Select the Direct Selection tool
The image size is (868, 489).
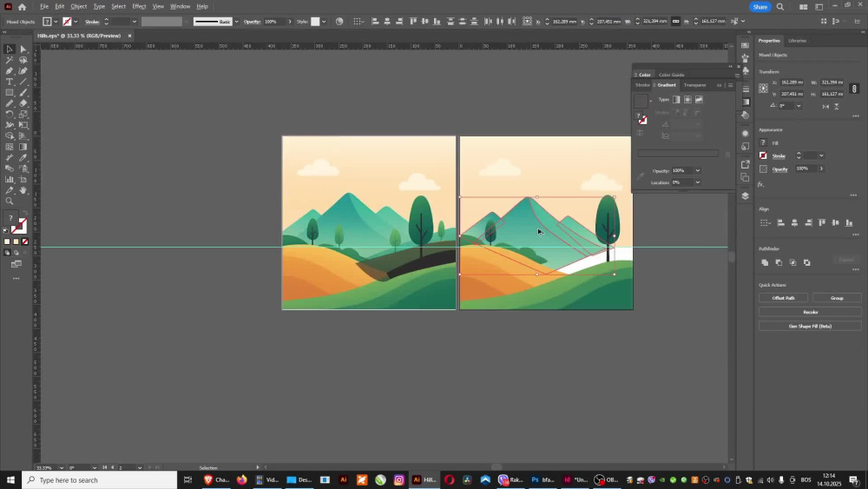[23, 50]
